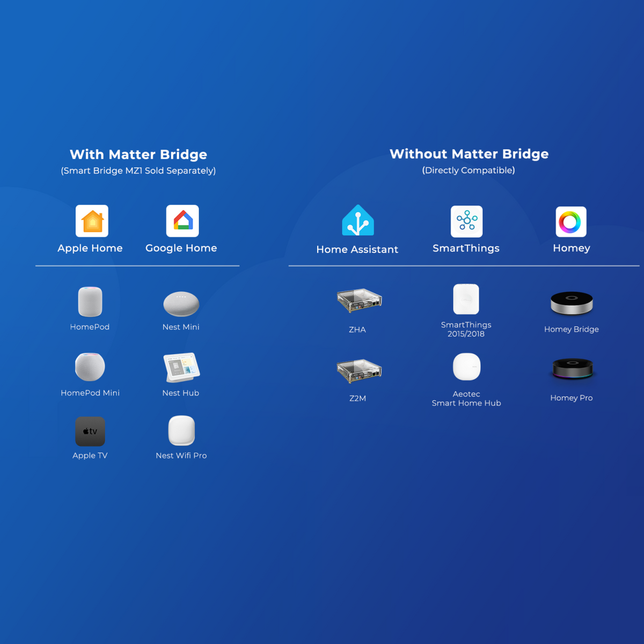
Task: Click the Google Home app icon
Action: pyautogui.click(x=182, y=221)
